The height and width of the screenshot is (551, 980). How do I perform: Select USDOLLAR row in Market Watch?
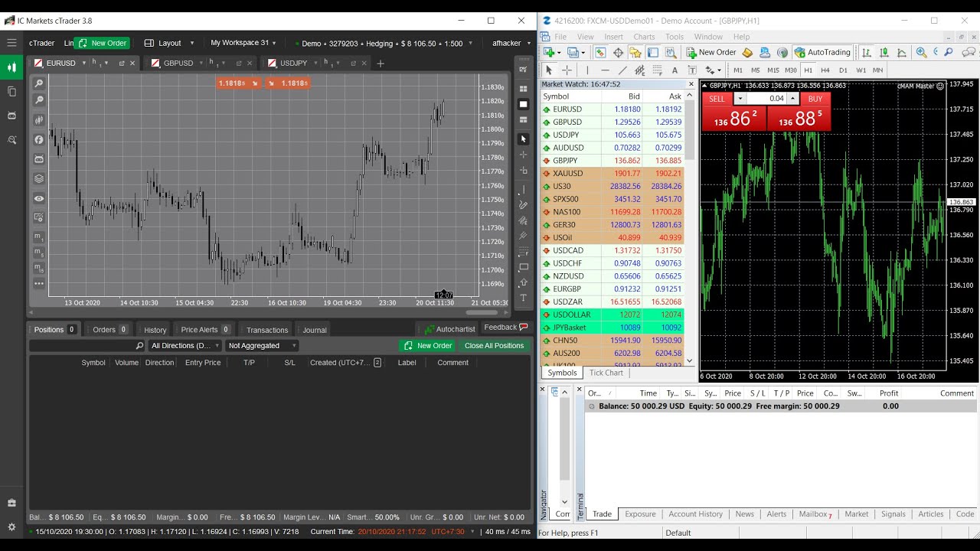tap(612, 315)
